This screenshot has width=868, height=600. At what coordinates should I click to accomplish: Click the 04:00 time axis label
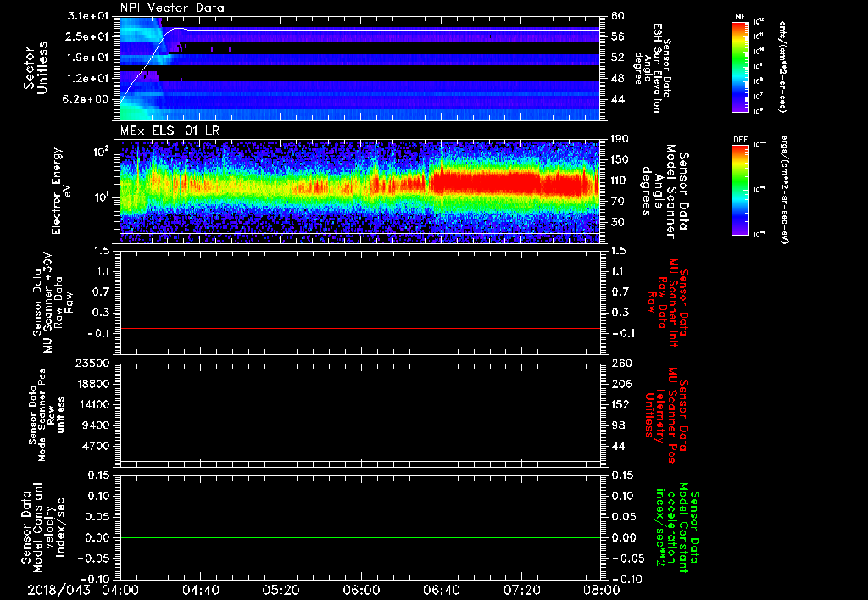coord(120,590)
